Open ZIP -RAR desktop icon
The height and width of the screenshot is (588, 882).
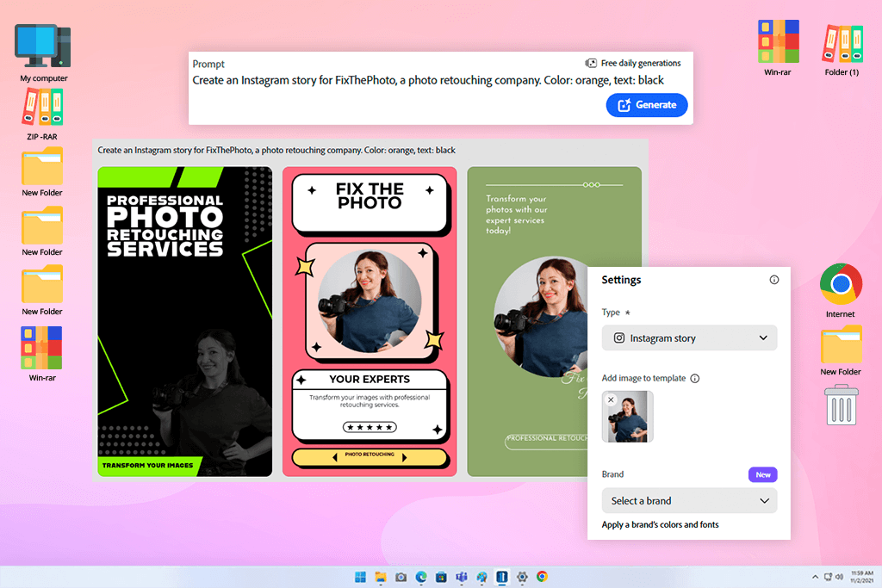42,115
